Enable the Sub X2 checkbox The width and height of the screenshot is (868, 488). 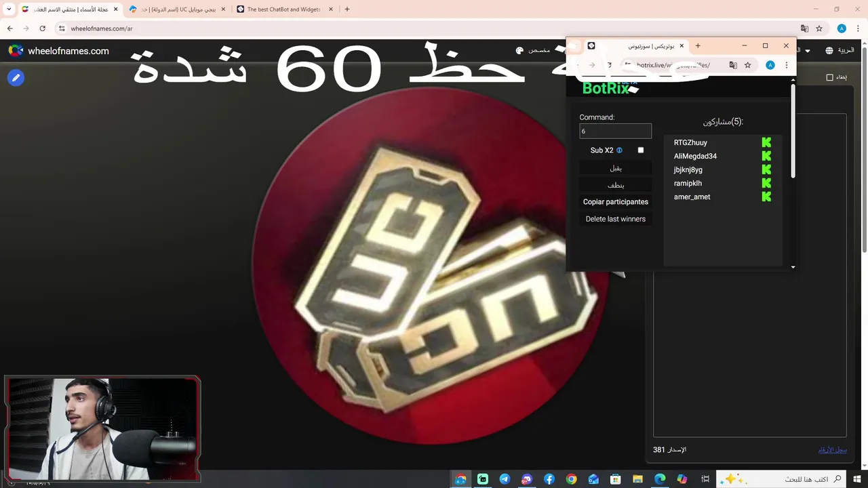(x=641, y=150)
